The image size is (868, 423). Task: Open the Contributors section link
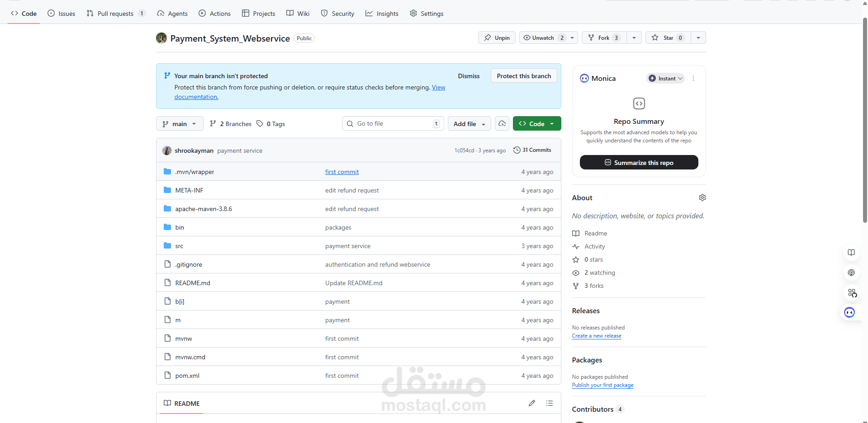pos(598,409)
